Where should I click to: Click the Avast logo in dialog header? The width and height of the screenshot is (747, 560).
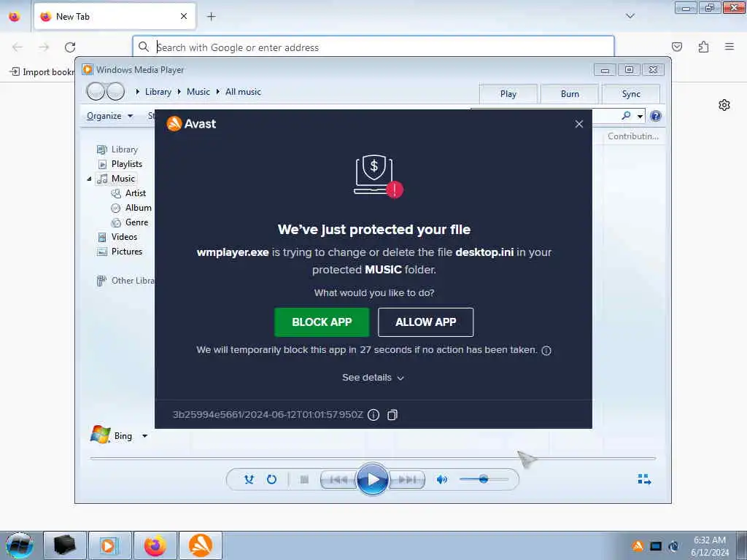[x=191, y=124]
